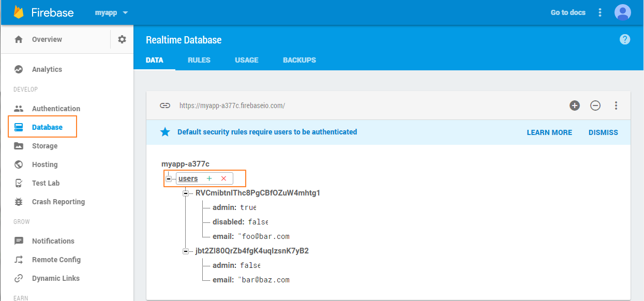Image resolution: width=644 pixels, height=301 pixels.
Task: Open Authentication section
Action: [x=56, y=109]
